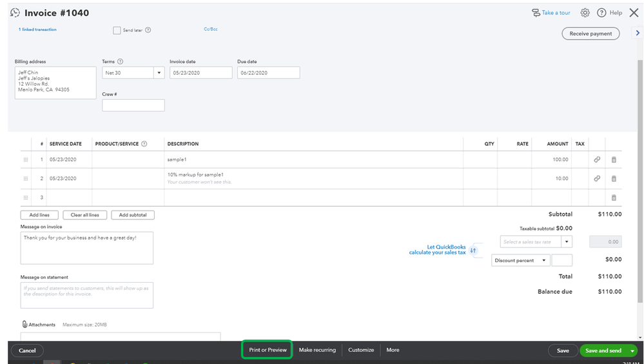The image size is (644, 364).
Task: Click the Clear all lines button
Action: click(x=84, y=215)
